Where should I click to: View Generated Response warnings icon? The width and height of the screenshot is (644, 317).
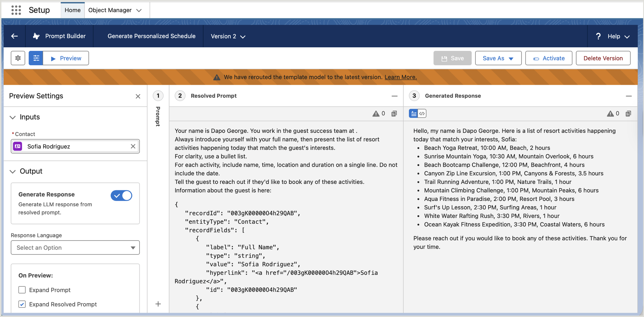coord(610,113)
